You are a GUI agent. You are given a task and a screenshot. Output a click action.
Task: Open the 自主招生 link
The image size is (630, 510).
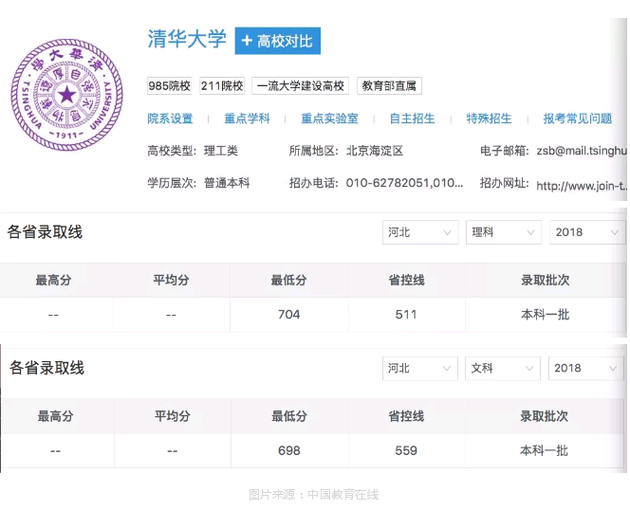click(412, 119)
